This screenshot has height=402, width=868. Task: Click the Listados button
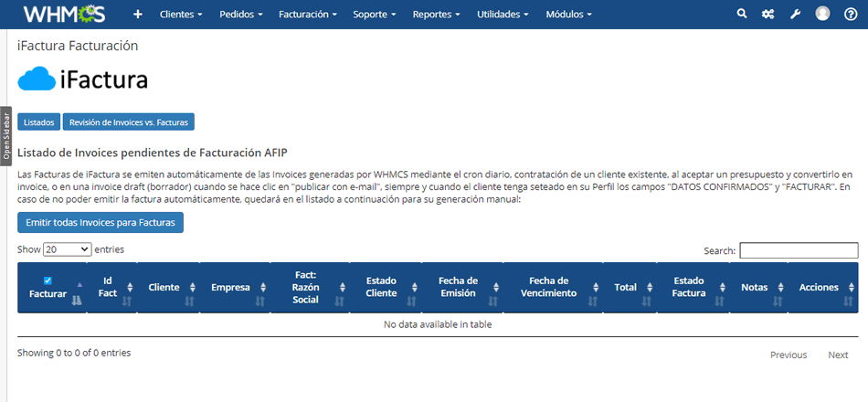point(38,122)
